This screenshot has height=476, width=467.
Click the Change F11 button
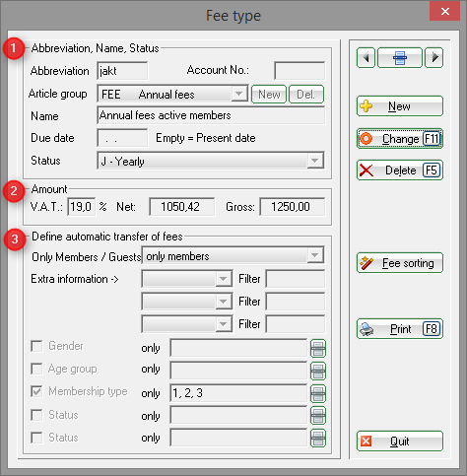(400, 139)
